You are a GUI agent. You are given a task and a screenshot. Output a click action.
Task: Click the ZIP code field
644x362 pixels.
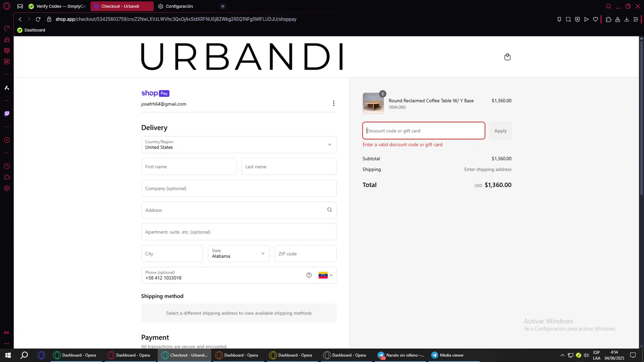point(306,253)
